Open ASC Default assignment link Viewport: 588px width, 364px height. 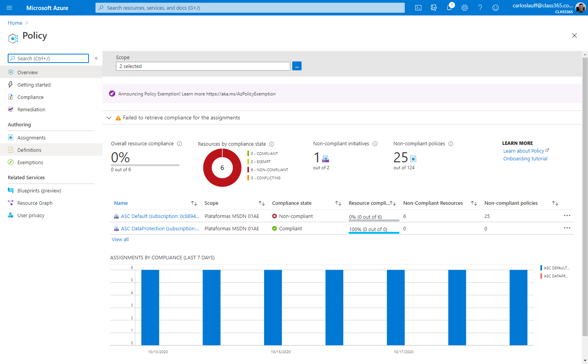point(160,216)
